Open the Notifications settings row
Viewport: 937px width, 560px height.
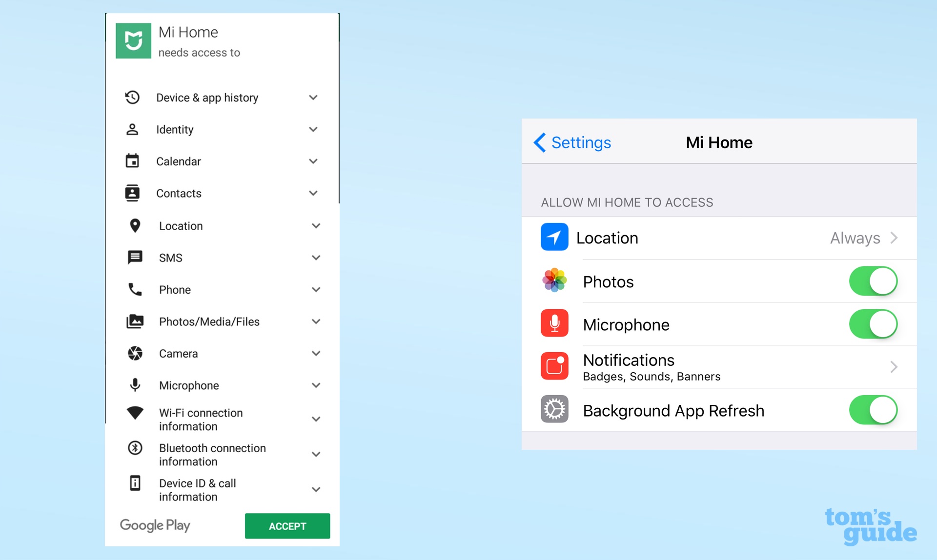click(719, 367)
